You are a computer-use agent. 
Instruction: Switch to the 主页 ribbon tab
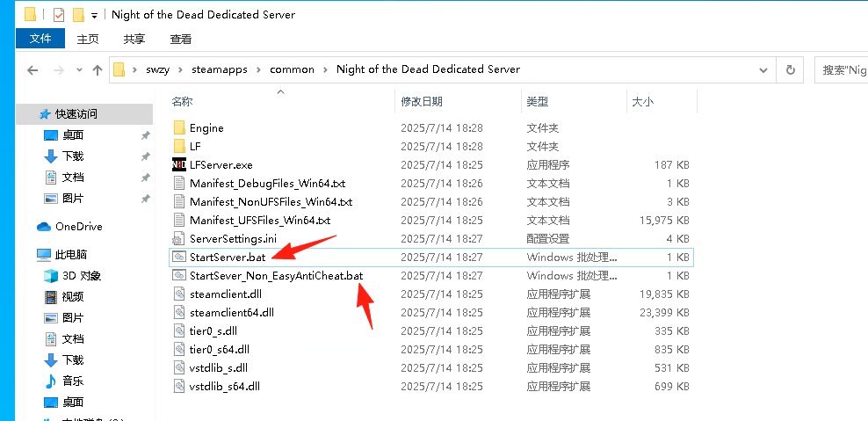pos(88,39)
